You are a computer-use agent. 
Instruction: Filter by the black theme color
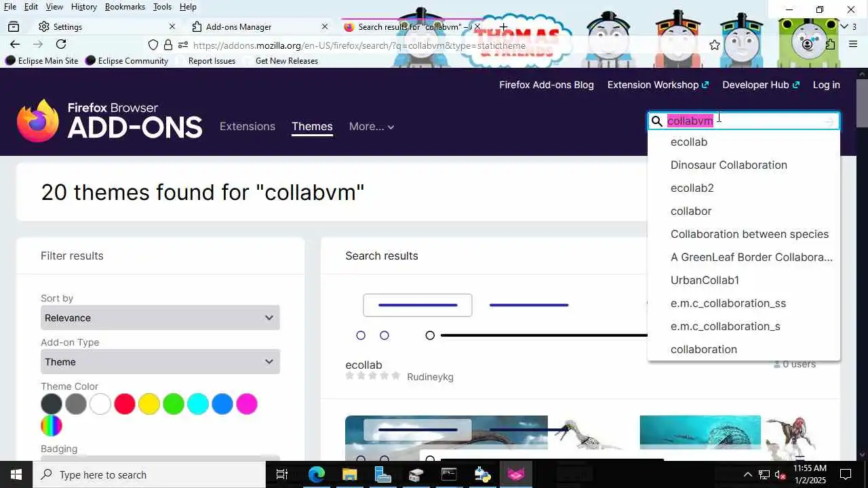(x=52, y=404)
